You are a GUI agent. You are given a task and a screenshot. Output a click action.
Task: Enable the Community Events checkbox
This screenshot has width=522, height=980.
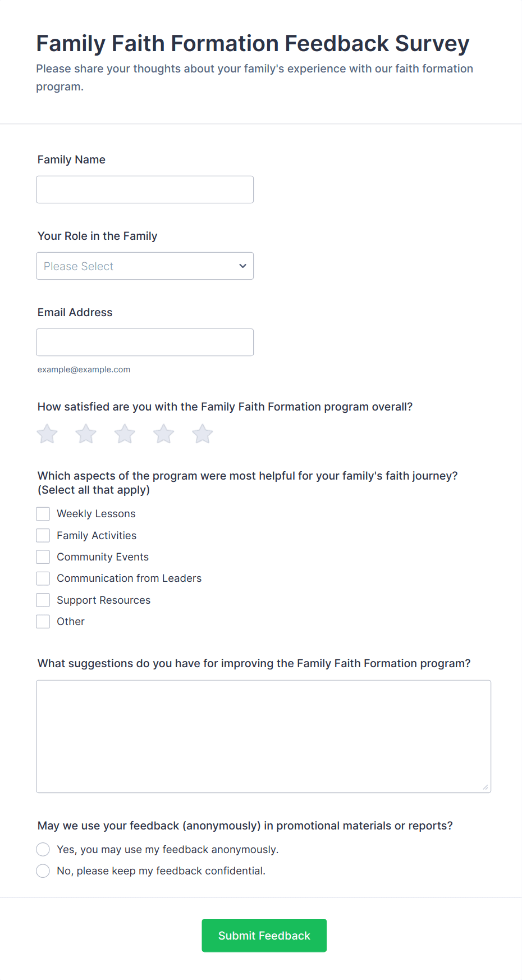[x=43, y=557]
